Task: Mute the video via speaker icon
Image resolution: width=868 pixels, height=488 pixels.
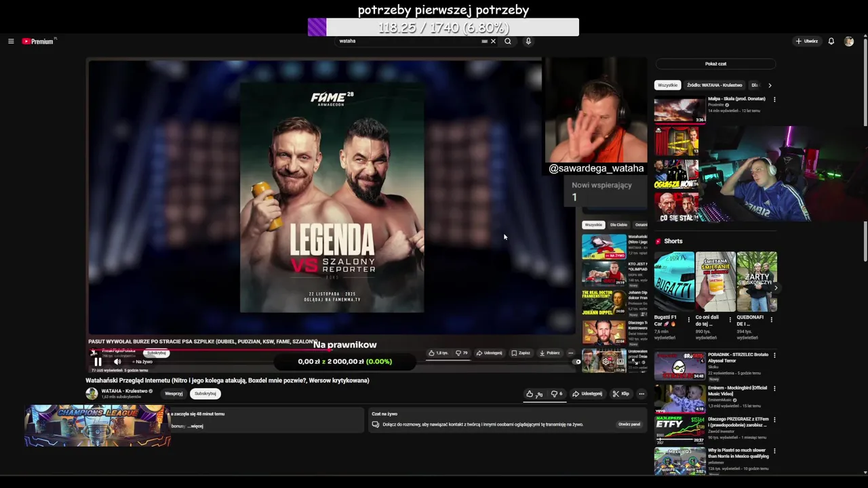Action: (117, 362)
